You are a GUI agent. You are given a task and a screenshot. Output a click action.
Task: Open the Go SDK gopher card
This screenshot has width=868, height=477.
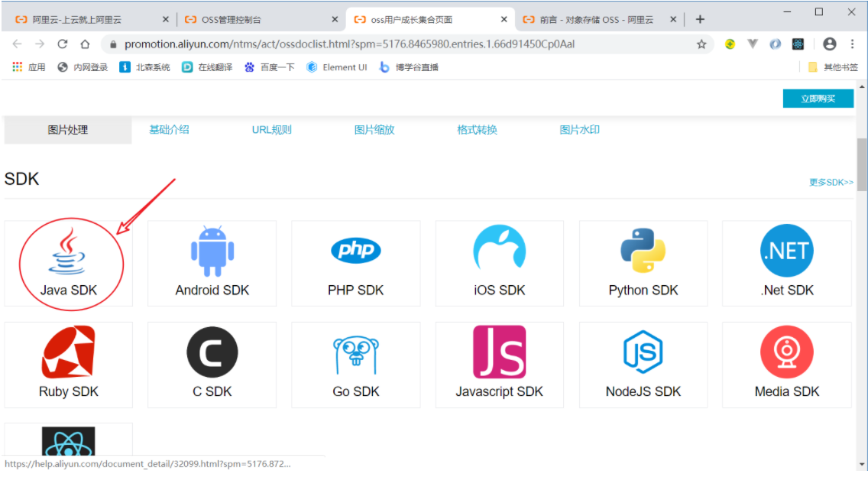(356, 365)
